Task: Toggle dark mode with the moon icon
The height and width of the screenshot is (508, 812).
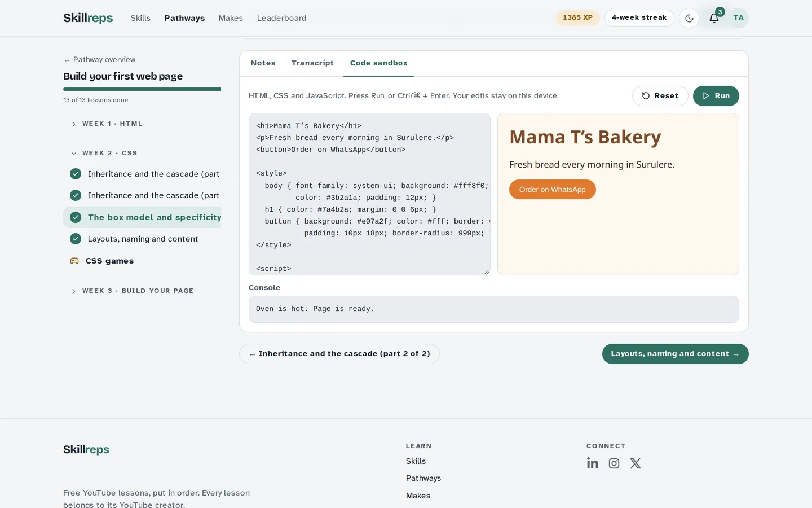Action: pyautogui.click(x=689, y=18)
